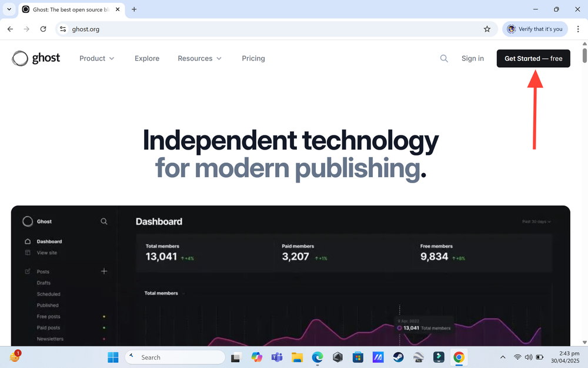The width and height of the screenshot is (588, 368).
Task: Expand the Product navigation menu
Action: (97, 58)
